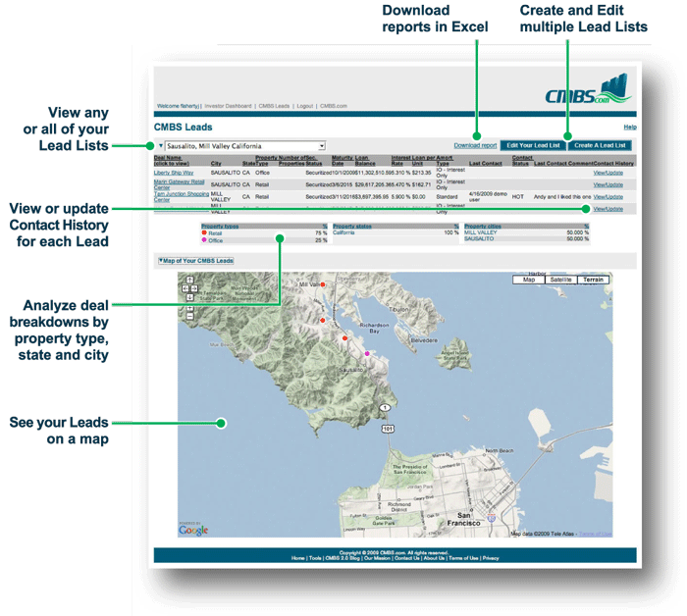This screenshot has height=616, width=687.
Task: Click Retail in property types breakdown
Action: 215,233
